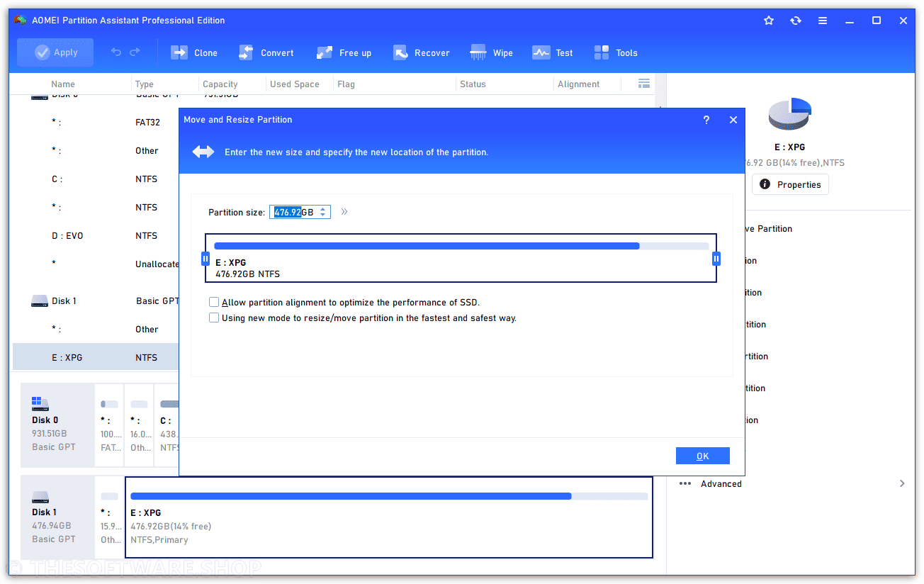Click the Type column header
This screenshot has width=924, height=584.
pos(145,84)
